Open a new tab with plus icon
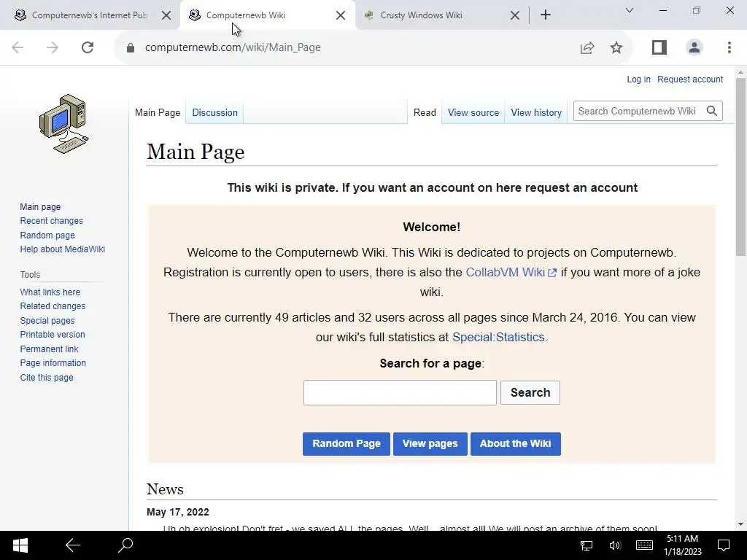The image size is (747, 560). [x=546, y=15]
